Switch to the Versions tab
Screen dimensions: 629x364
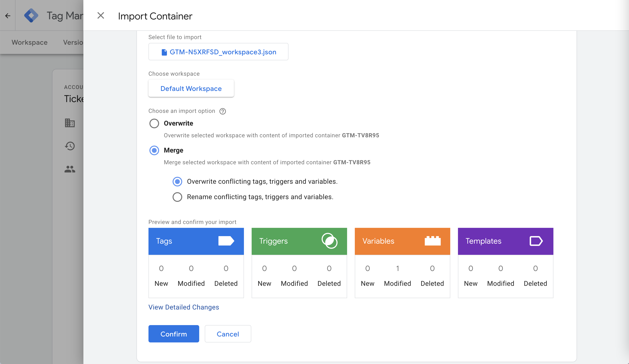(x=73, y=42)
